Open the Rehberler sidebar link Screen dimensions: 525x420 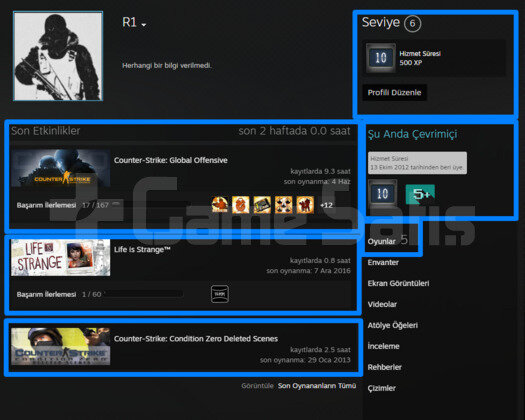tap(384, 367)
